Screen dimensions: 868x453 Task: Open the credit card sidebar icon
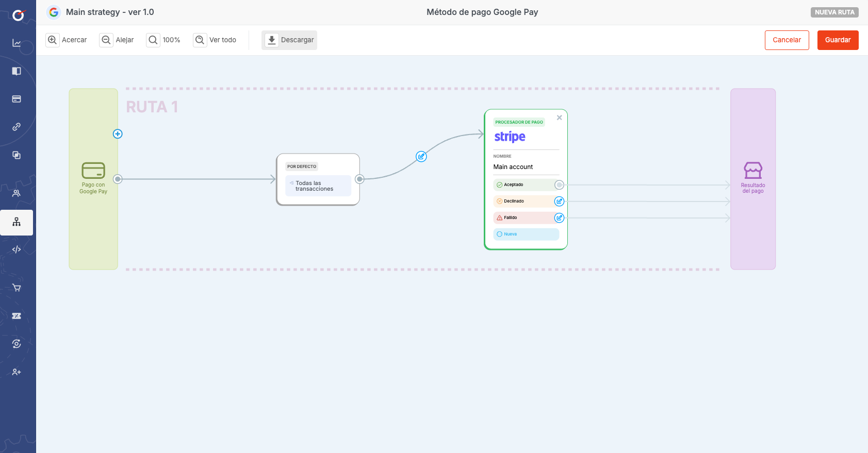pyautogui.click(x=17, y=99)
